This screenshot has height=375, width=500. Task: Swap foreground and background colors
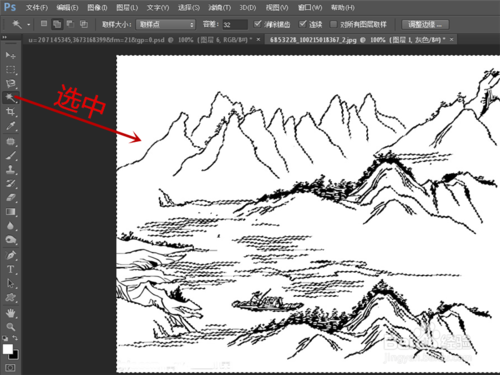pyautogui.click(x=15, y=338)
